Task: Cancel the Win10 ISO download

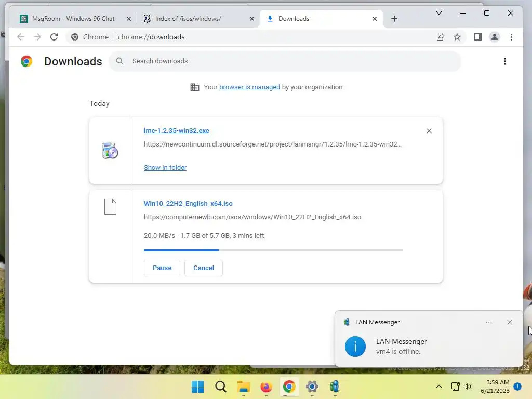Action: (x=204, y=268)
